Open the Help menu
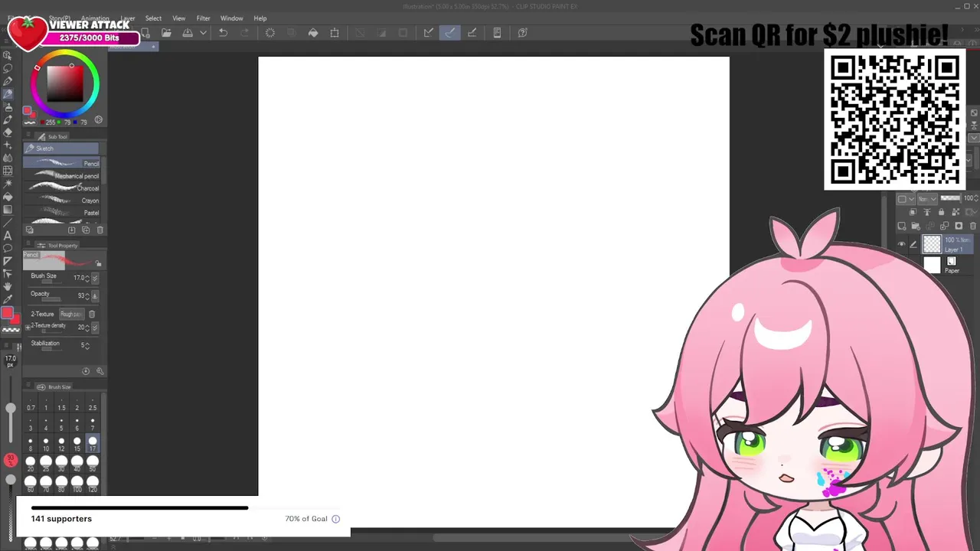The width and height of the screenshot is (980, 551). (260, 18)
